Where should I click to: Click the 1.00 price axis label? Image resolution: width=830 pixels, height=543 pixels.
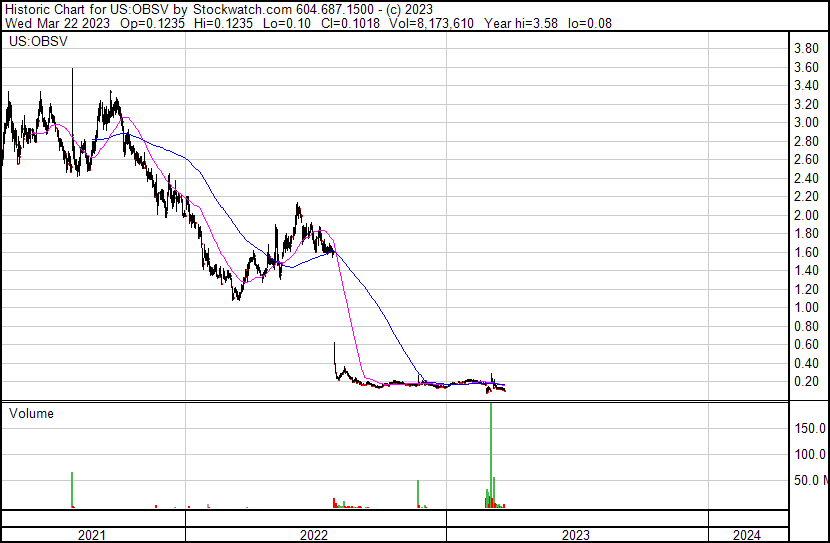tap(806, 308)
